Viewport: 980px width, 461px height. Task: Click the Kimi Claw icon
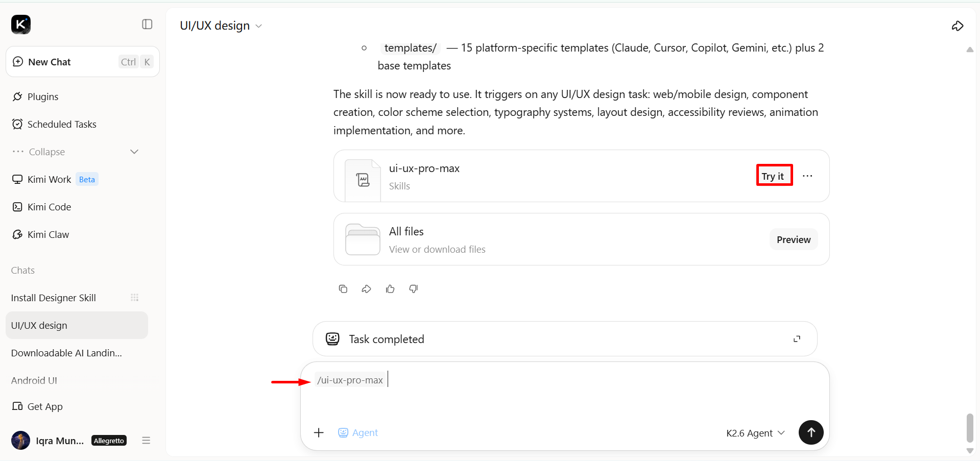17,234
